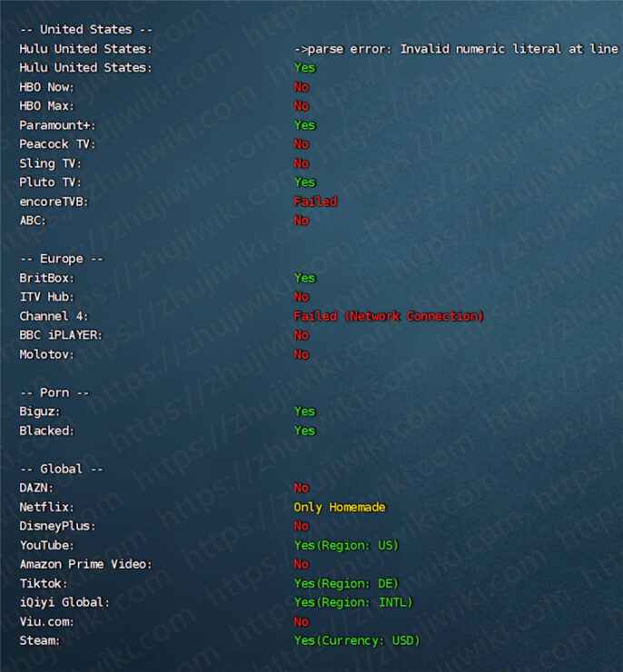Select the 'iQiyi Global:' label
623x672 pixels.
pos(64,603)
